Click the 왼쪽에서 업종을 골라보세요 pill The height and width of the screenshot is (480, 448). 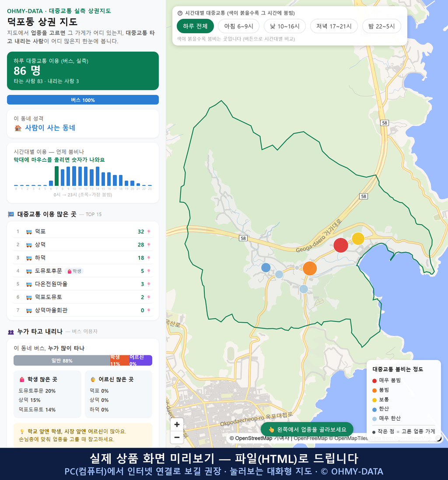pos(307,429)
